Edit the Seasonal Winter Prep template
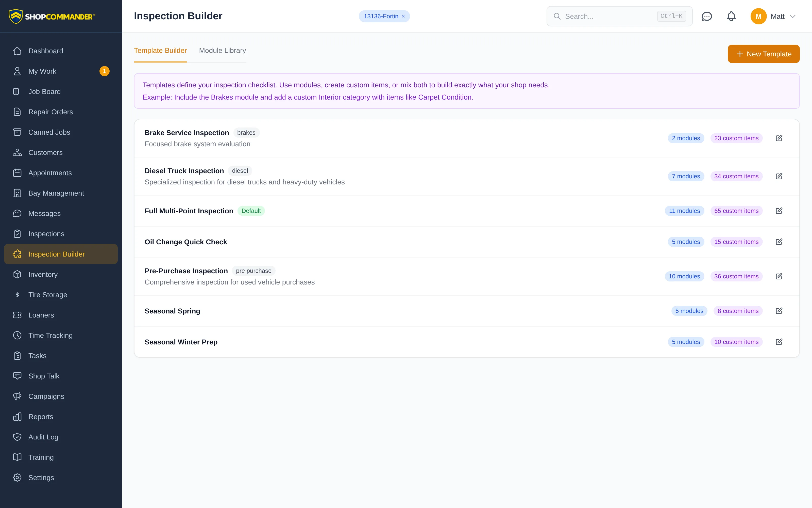This screenshot has width=812, height=508. point(779,342)
